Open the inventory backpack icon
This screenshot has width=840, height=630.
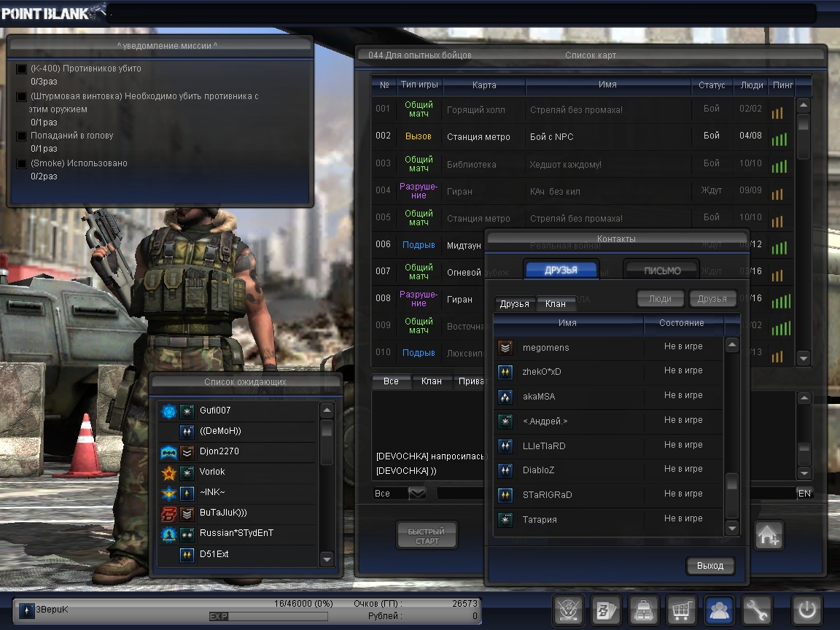[x=643, y=610]
